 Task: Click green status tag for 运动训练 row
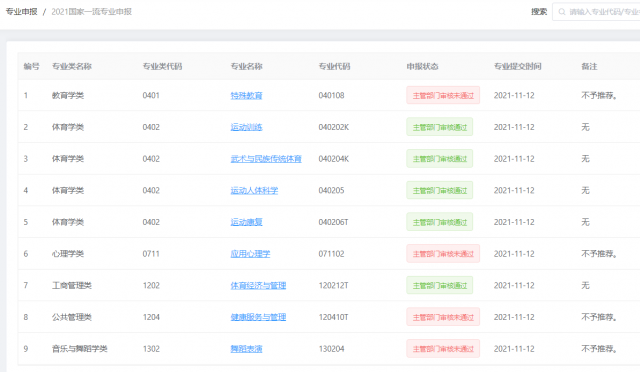(440, 127)
